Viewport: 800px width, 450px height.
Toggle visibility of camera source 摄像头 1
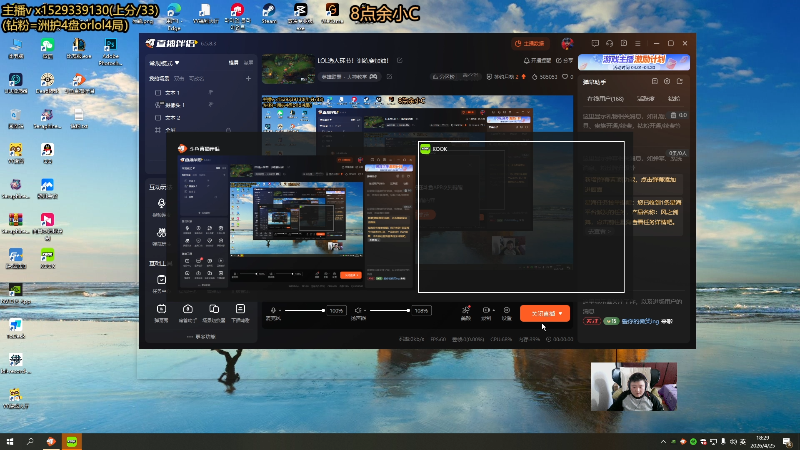tap(211, 105)
